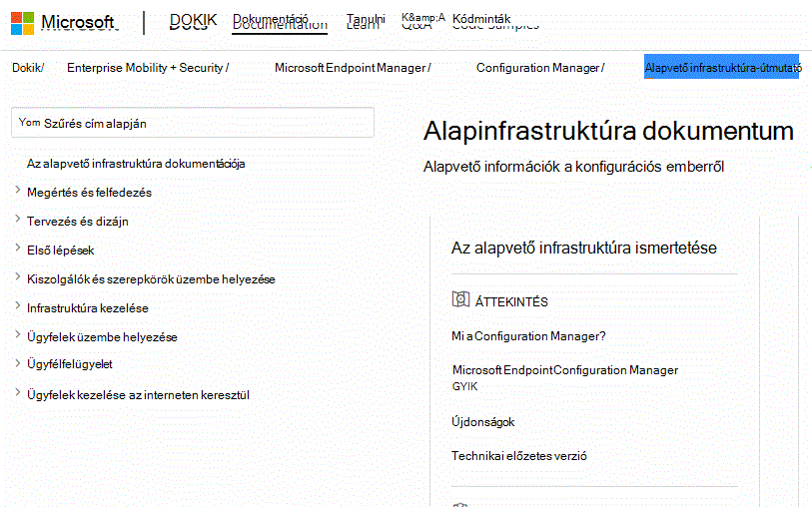The height and width of the screenshot is (507, 812).
Task: Open Az alapvető infrastruktúra dokumentációja item
Action: (x=136, y=164)
